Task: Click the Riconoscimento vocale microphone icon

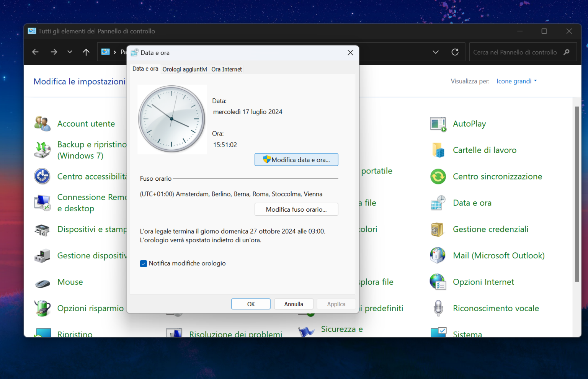Action: tap(438, 308)
